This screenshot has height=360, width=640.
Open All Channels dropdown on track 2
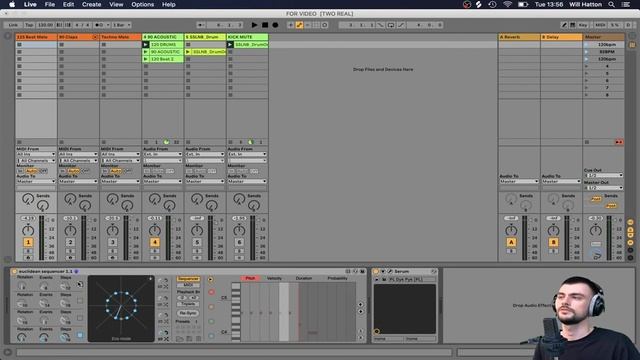click(78, 160)
